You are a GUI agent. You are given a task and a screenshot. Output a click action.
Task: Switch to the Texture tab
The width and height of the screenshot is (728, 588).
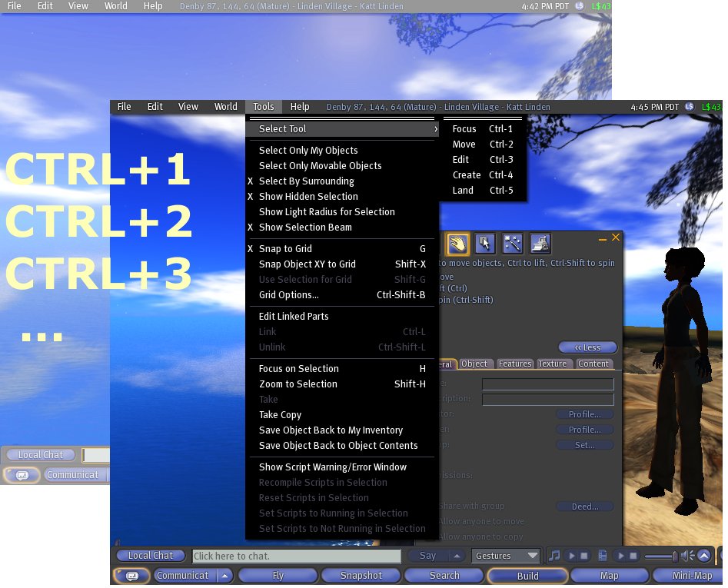point(552,364)
